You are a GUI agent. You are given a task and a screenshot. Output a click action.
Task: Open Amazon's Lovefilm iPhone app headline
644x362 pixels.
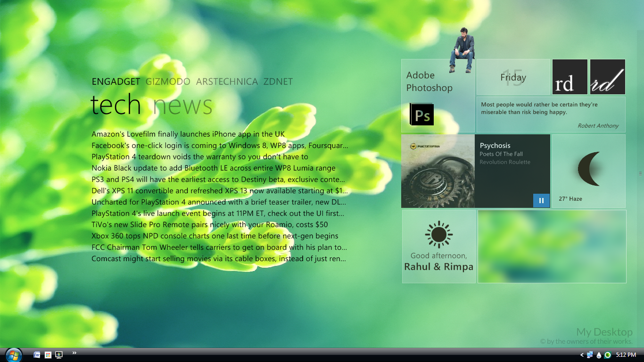[188, 134]
